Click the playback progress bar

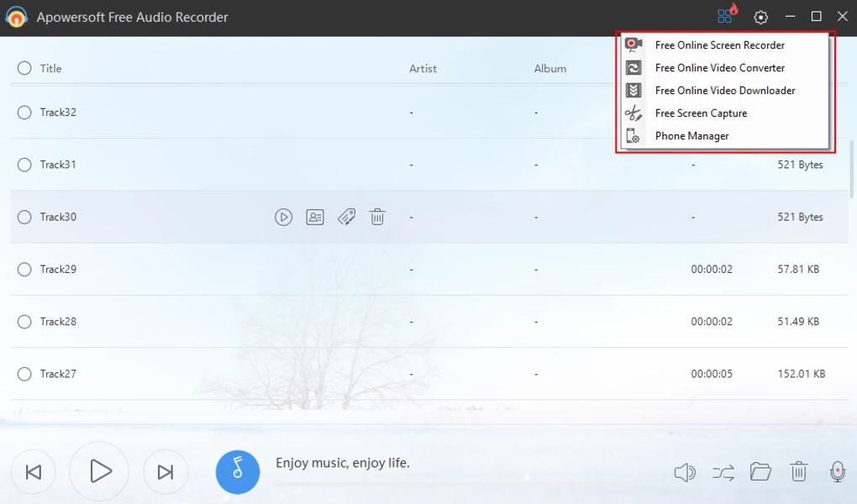point(459,484)
